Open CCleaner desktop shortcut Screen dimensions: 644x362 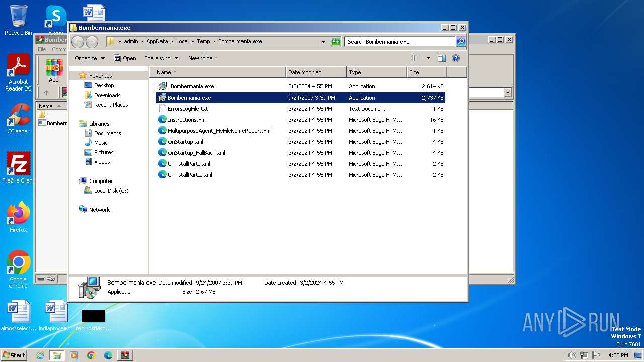point(18,119)
